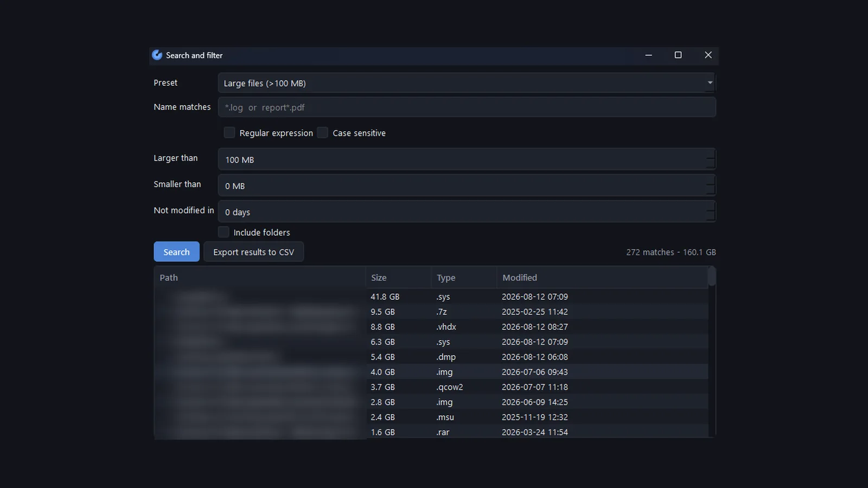Select the .rar type cell
The width and height of the screenshot is (868, 488).
point(443,432)
